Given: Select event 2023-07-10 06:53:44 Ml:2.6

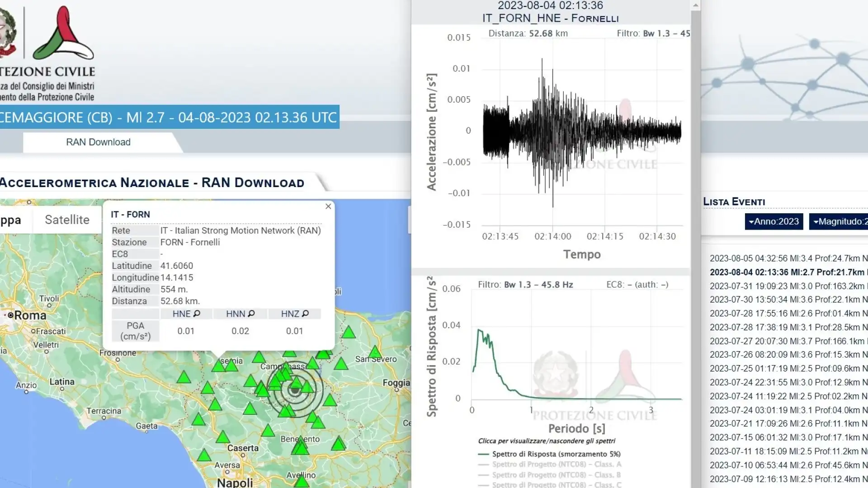Looking at the screenshot, I should [x=788, y=465].
